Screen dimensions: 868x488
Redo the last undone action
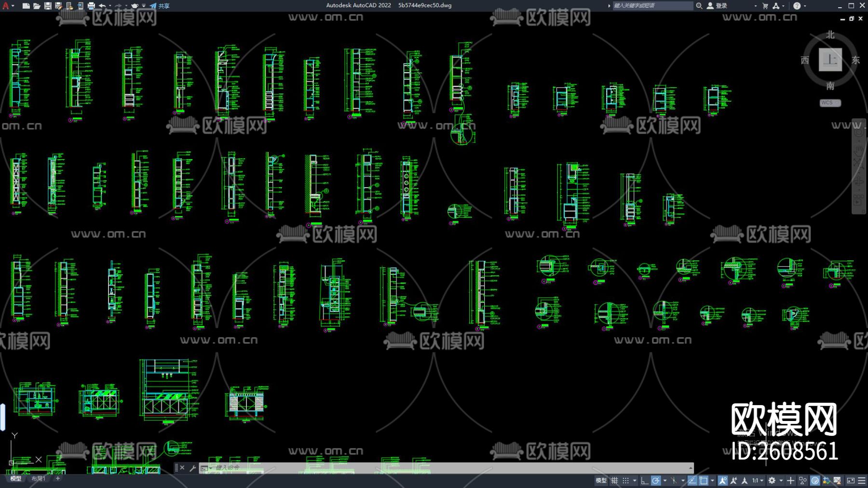[119, 6]
